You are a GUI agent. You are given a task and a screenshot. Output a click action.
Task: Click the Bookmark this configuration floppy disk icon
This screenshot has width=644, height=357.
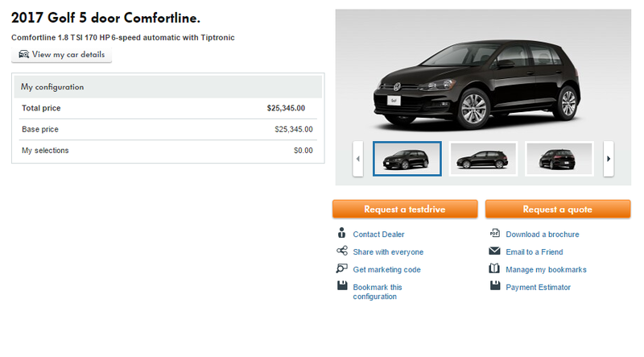(342, 285)
